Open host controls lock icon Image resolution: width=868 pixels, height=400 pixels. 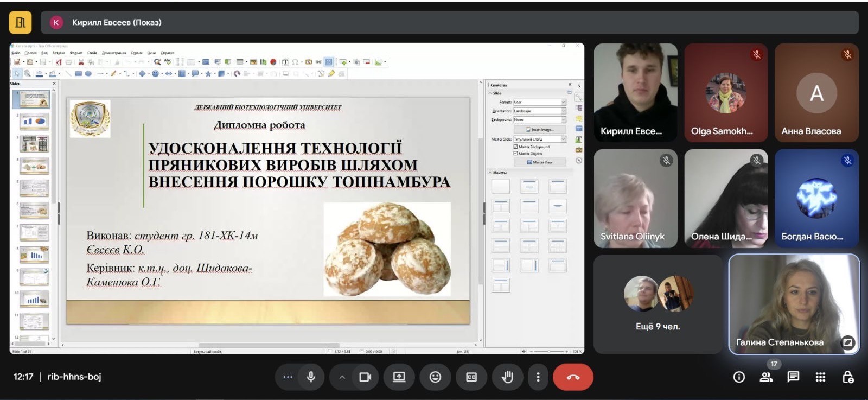tap(847, 377)
